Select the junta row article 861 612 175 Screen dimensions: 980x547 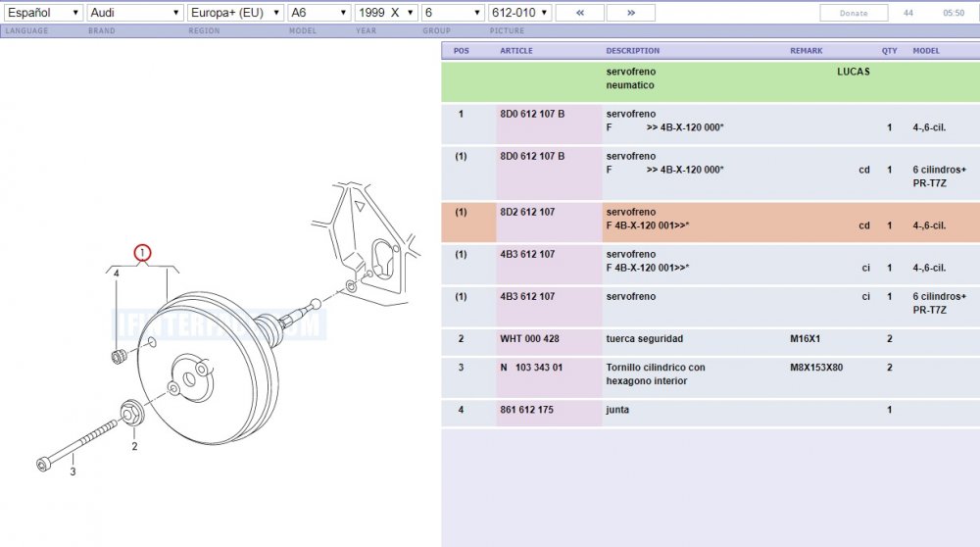click(526, 410)
